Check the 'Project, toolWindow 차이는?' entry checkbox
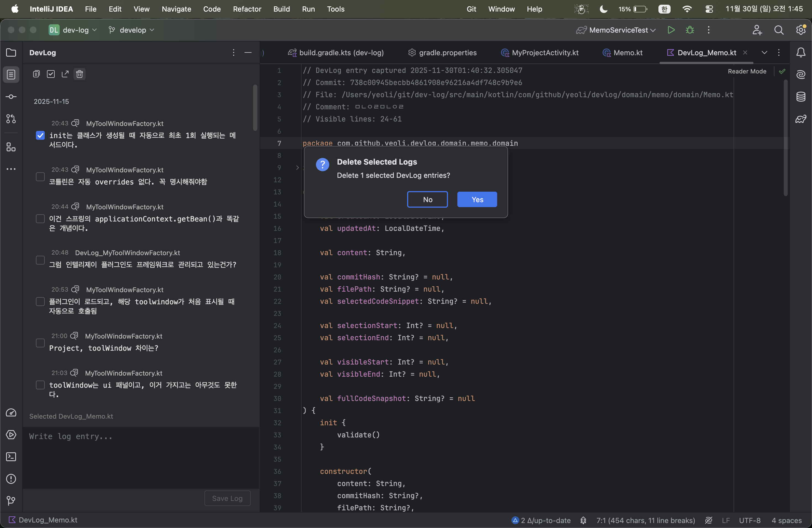This screenshot has width=812, height=528. click(40, 343)
